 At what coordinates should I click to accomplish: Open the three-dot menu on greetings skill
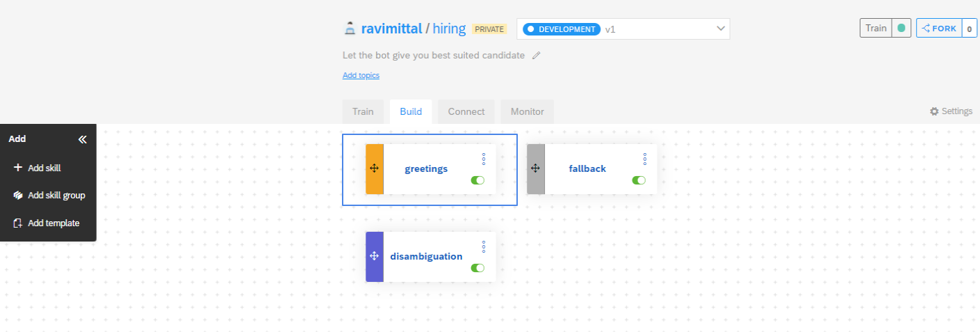(x=484, y=159)
